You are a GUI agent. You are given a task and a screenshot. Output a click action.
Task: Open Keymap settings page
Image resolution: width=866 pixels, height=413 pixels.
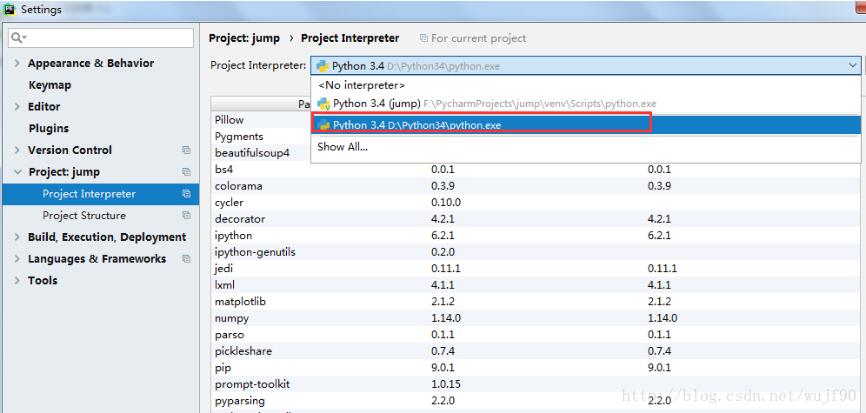[50, 85]
